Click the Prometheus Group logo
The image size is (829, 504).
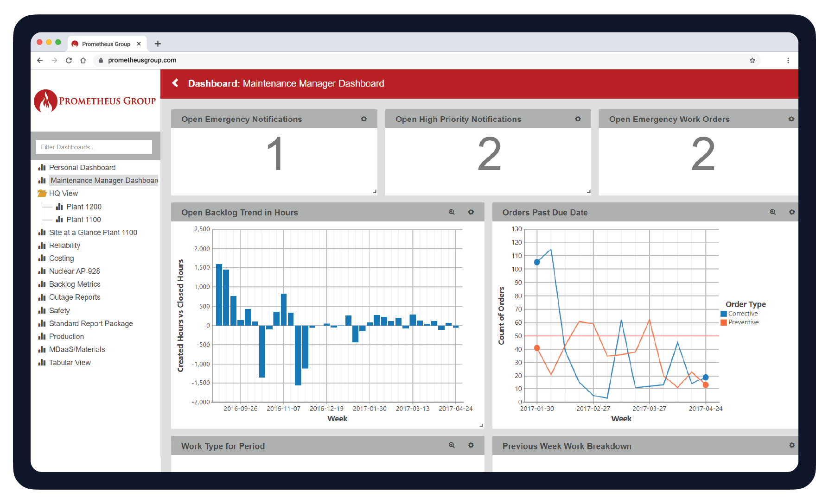(x=95, y=101)
